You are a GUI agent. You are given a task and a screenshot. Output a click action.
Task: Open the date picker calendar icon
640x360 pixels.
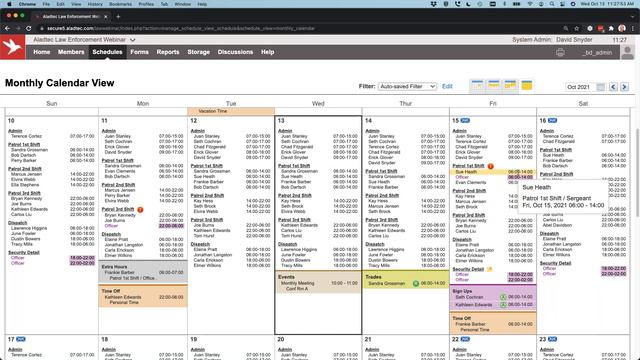click(600, 87)
